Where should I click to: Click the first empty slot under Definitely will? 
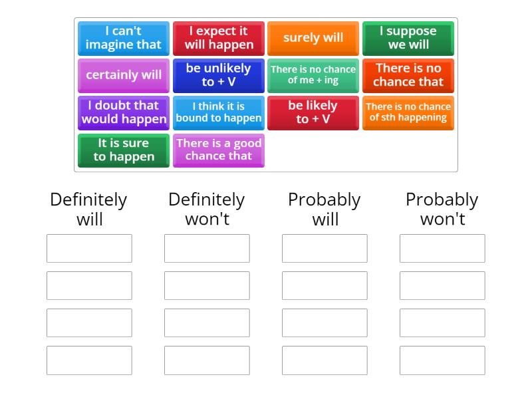coord(89,248)
